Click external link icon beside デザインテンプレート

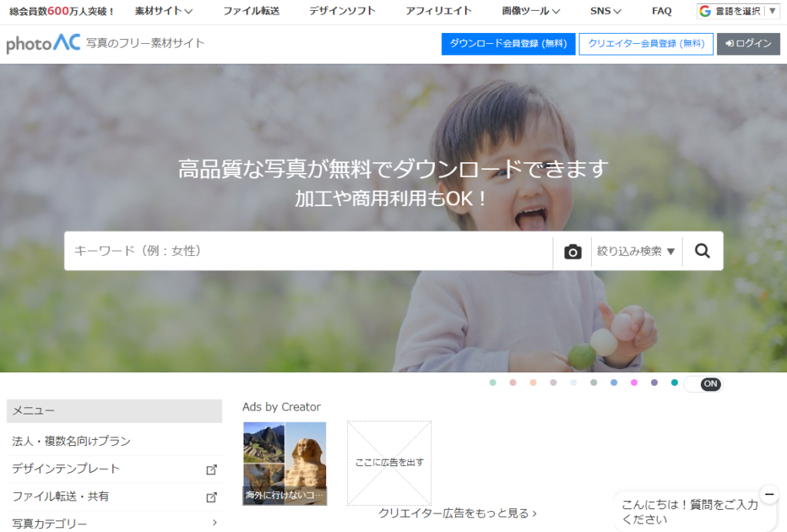click(211, 469)
